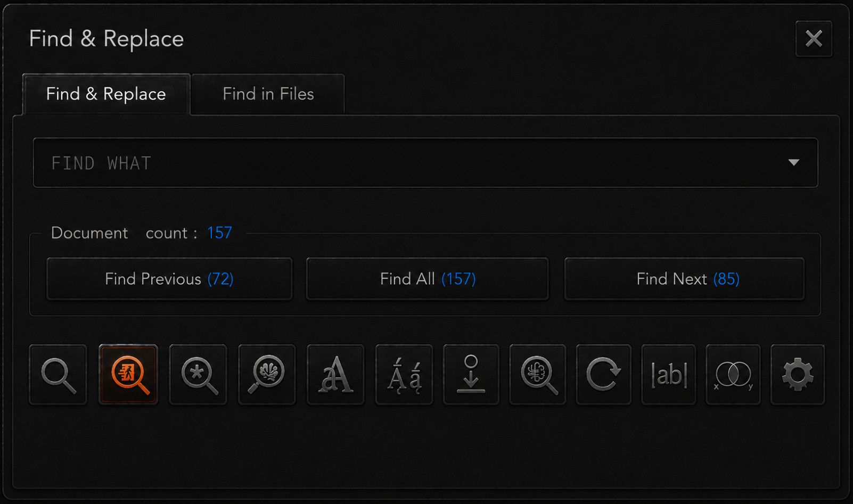Expand the Find What history dropdown arrow
Screen dimensions: 853x504
[794, 162]
